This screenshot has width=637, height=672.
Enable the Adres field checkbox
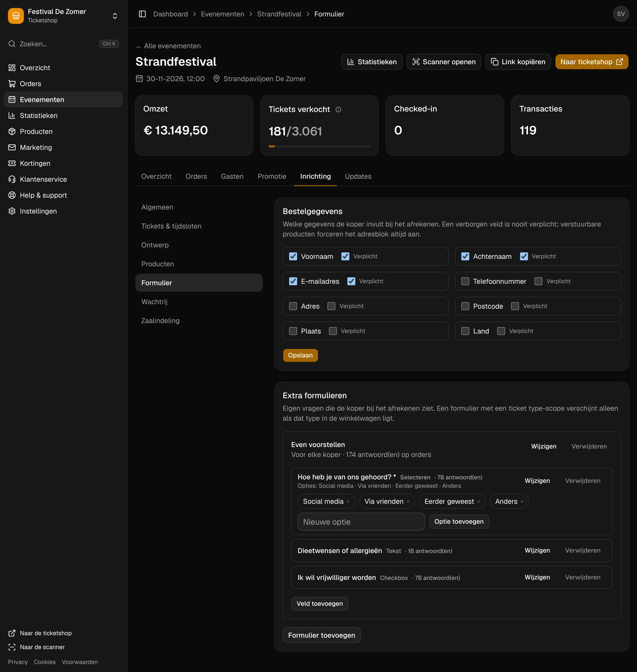(x=293, y=306)
